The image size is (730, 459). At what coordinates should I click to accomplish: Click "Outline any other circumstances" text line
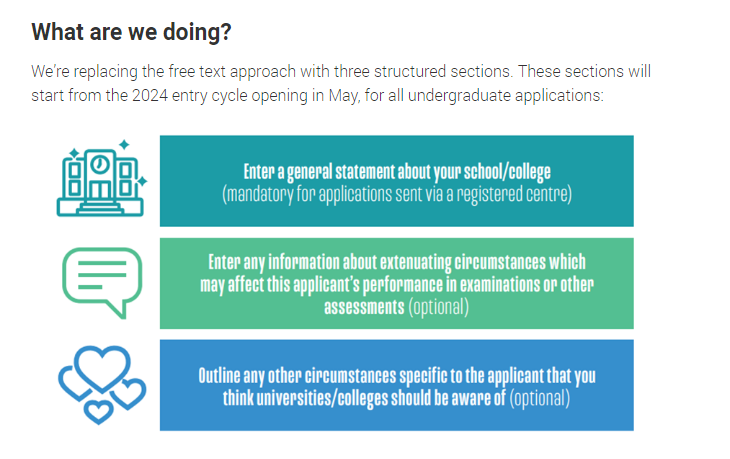396,375
